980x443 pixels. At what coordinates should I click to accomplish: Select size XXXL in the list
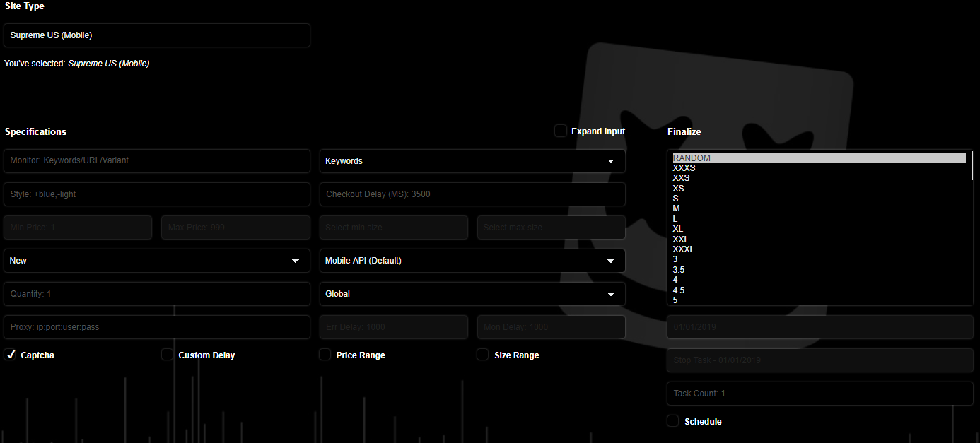[819, 249]
